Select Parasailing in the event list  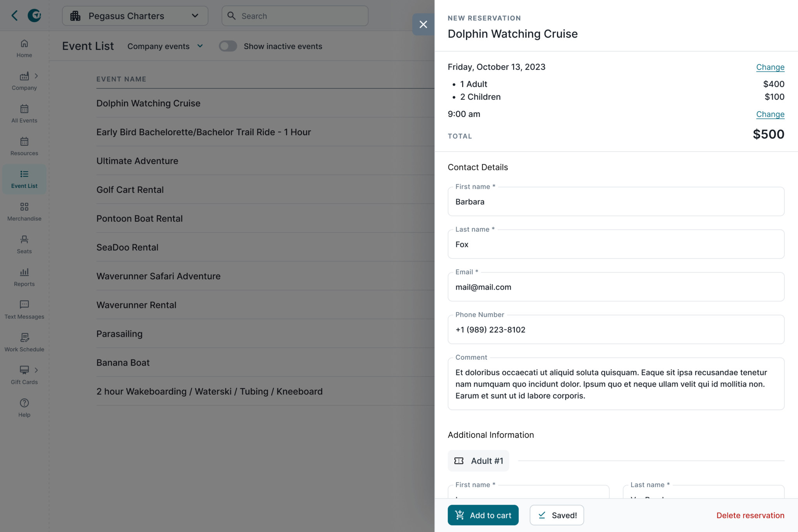120,334
